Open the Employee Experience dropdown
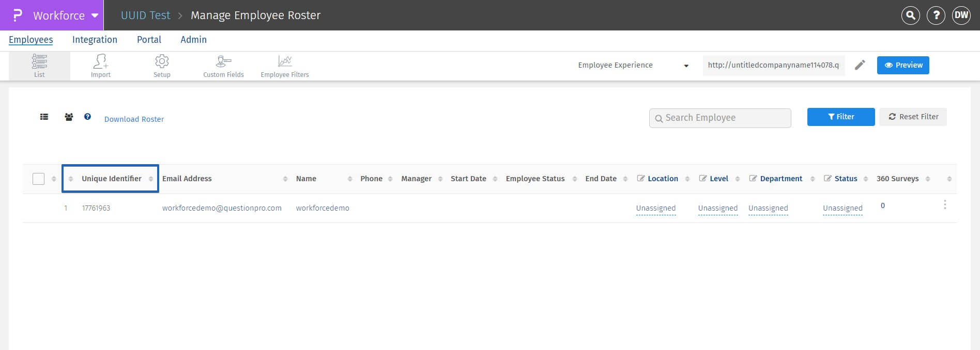980x350 pixels. 633,65
